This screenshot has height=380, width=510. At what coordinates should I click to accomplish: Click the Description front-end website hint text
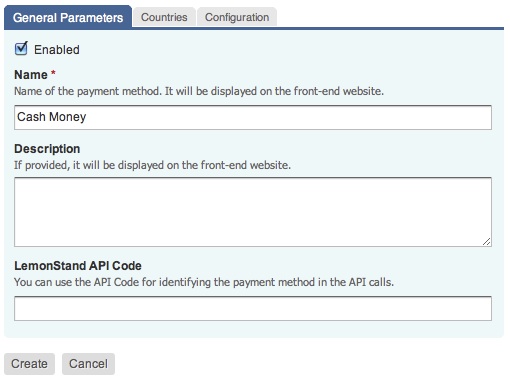coord(152,165)
